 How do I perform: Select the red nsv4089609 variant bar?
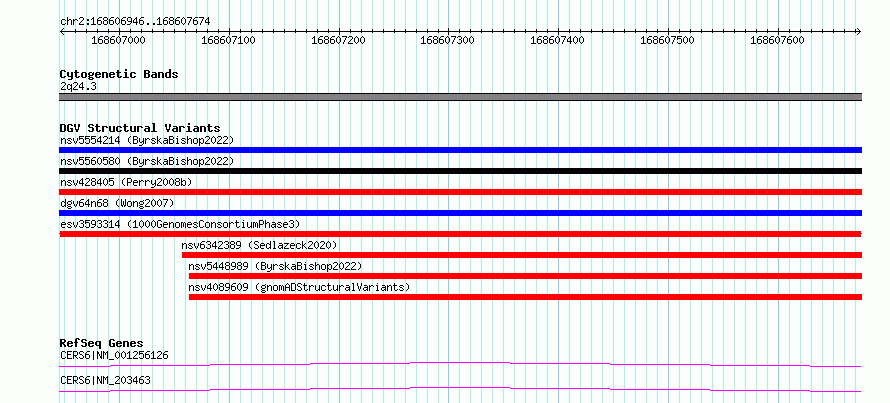[x=526, y=297]
